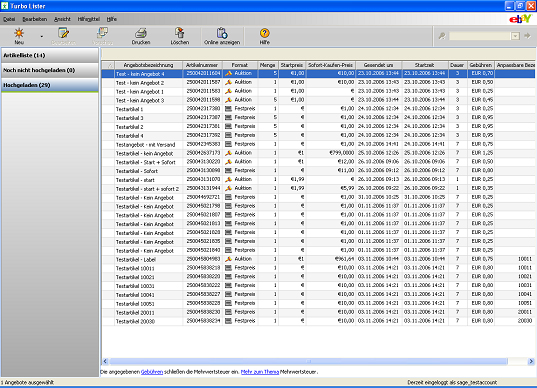Click the Vorschau toolbar icon
The height and width of the screenshot is (388, 537).
click(102, 33)
